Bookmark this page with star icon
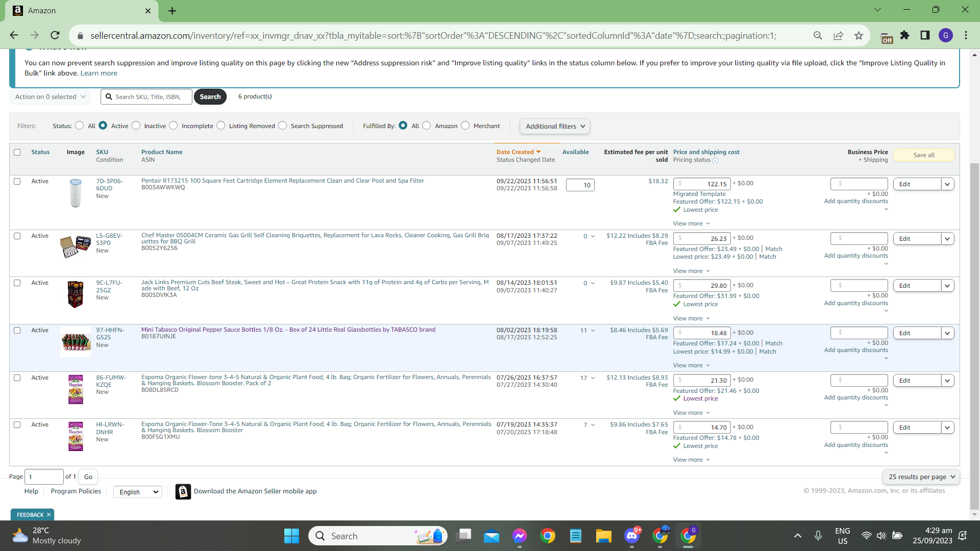Image resolution: width=980 pixels, height=551 pixels. pyautogui.click(x=859, y=35)
